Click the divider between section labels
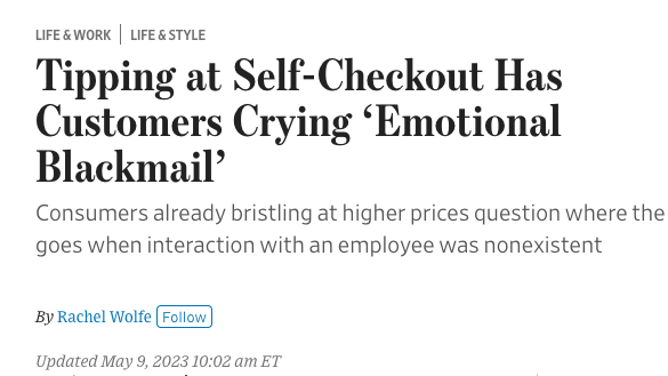The width and height of the screenshot is (668, 376). pos(121,34)
